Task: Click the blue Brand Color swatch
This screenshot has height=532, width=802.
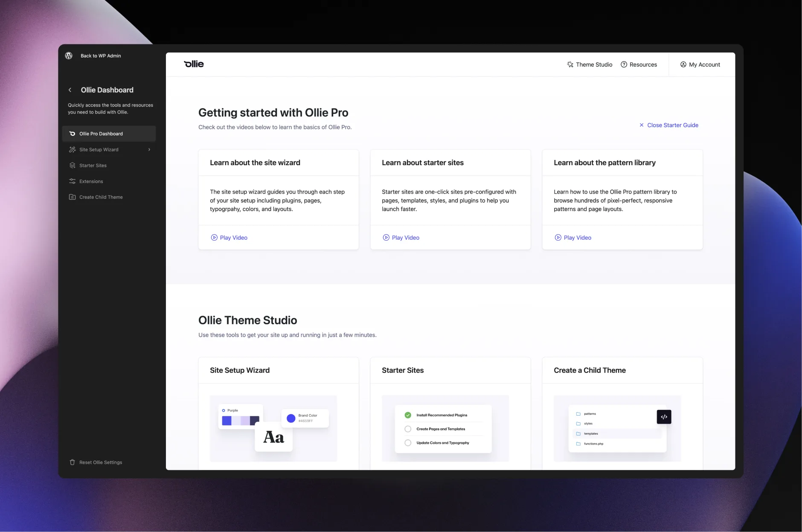Action: (291, 419)
